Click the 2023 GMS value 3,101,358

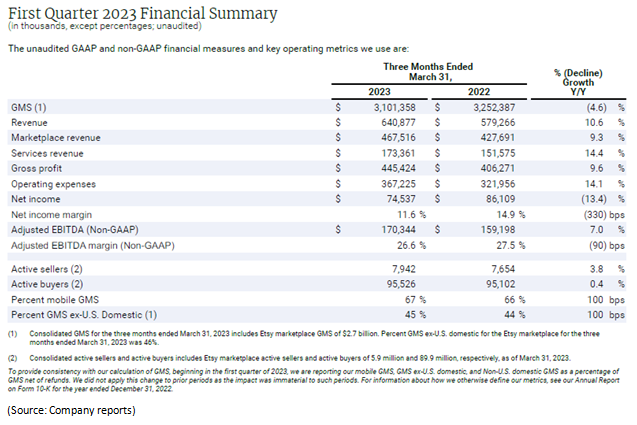[x=399, y=105]
